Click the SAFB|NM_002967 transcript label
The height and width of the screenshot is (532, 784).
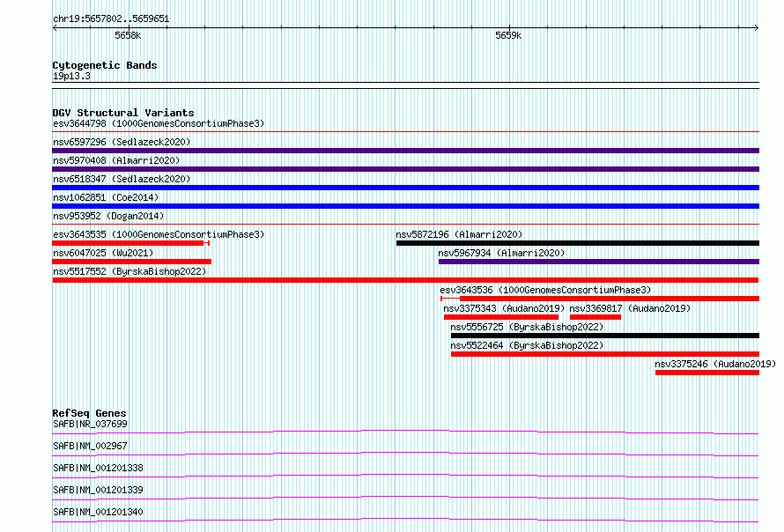tap(90, 446)
